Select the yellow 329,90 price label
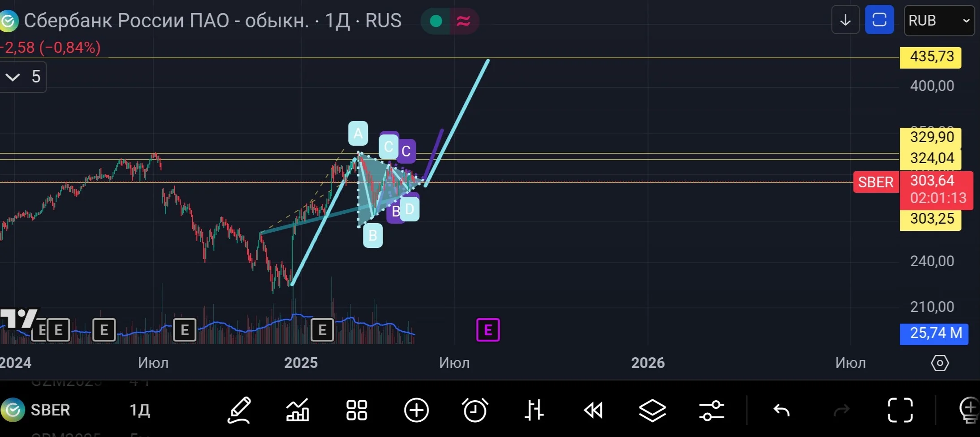The width and height of the screenshot is (980, 437). pyautogui.click(x=931, y=137)
